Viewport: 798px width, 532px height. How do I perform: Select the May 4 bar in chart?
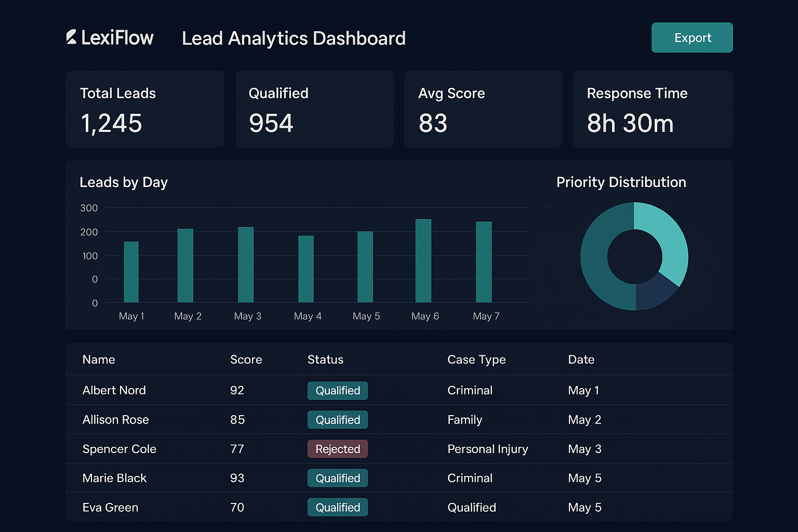[x=306, y=269]
